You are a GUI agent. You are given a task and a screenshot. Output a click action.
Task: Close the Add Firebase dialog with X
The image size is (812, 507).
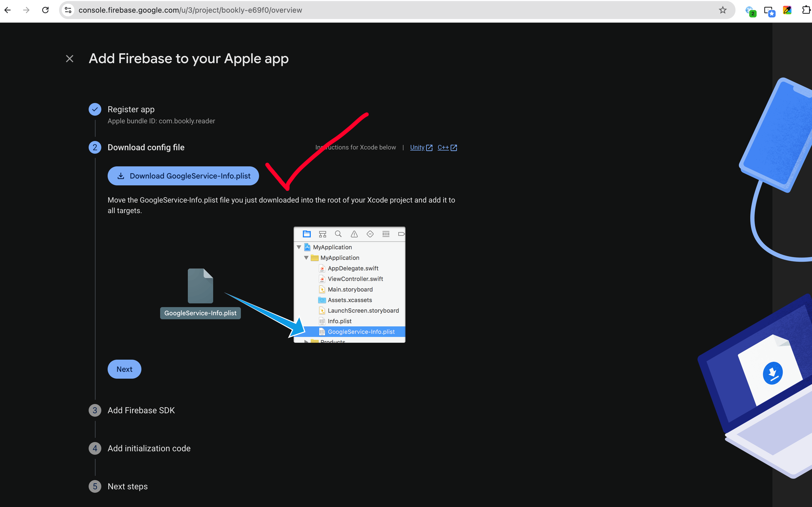coord(70,59)
